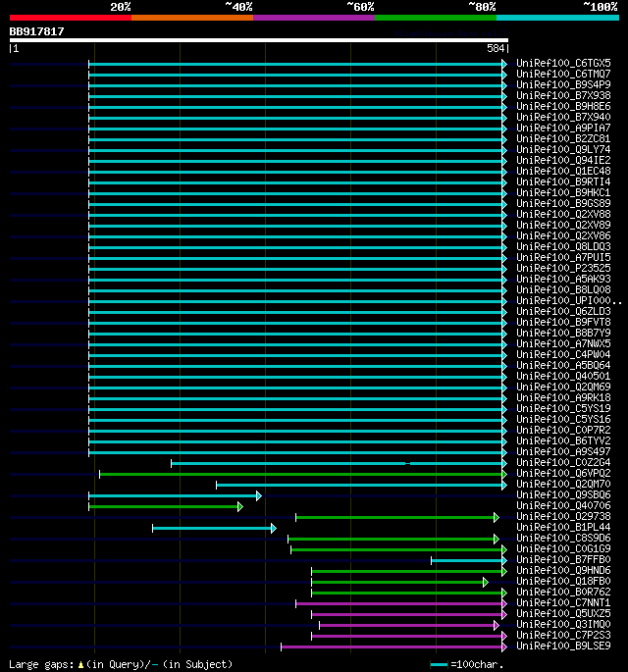
Task: Click the purple bar of UniRef100_B9LSE9
Action: click(393, 646)
